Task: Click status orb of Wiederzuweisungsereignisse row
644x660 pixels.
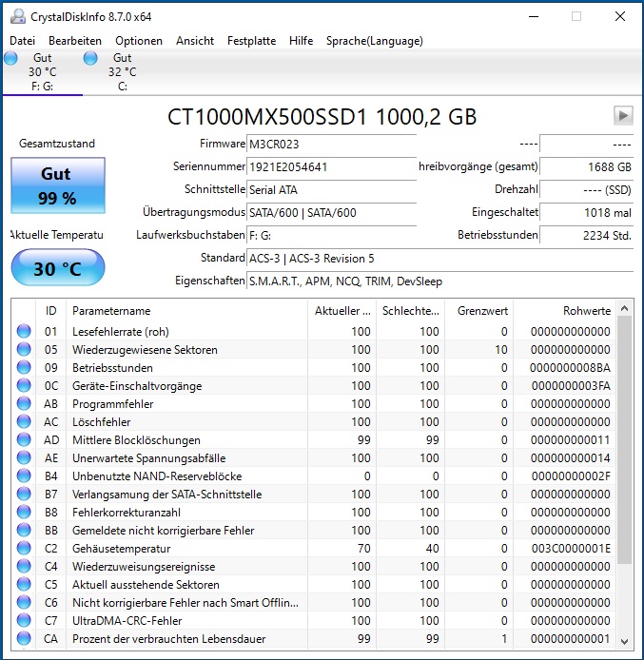Action: point(24,566)
